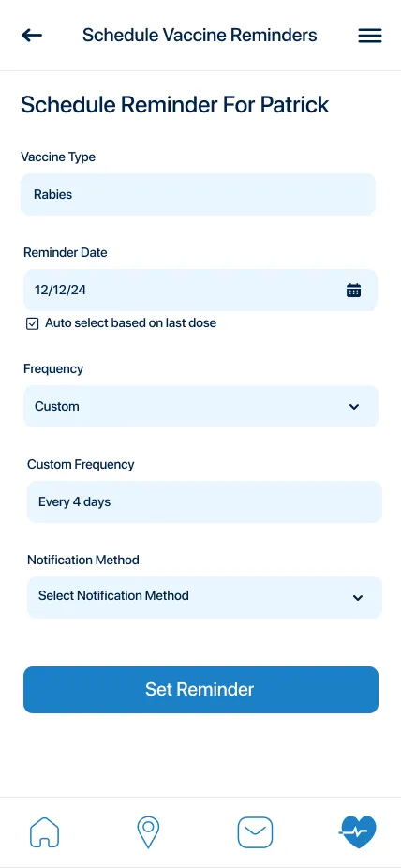This screenshot has height=868, width=401.
Task: Edit the 'Every 4 days' custom frequency field
Action: click(x=204, y=502)
